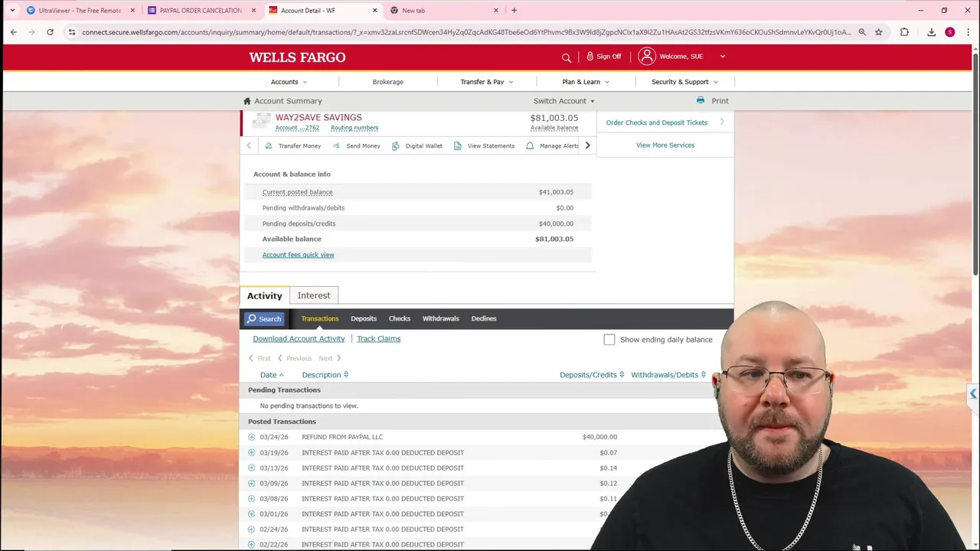The height and width of the screenshot is (551, 980).
Task: Open the Security & Support dropdown
Action: click(684, 82)
